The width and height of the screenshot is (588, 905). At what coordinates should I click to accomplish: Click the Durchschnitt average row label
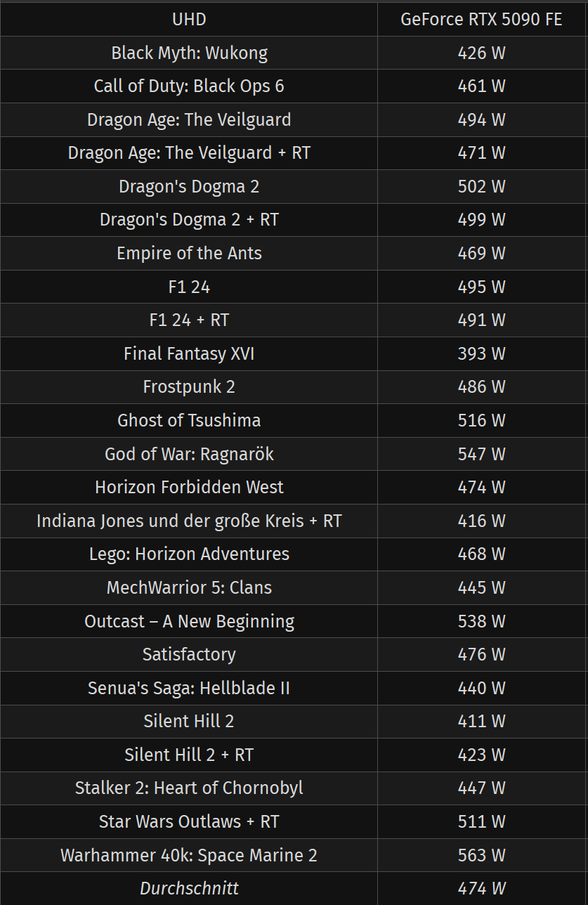tap(189, 889)
